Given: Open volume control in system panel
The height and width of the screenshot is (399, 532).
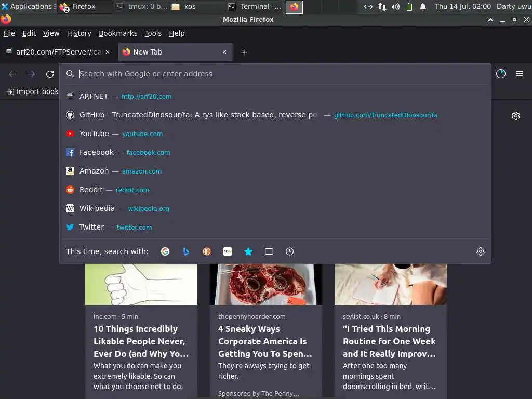Looking at the screenshot, I should 395,6.
